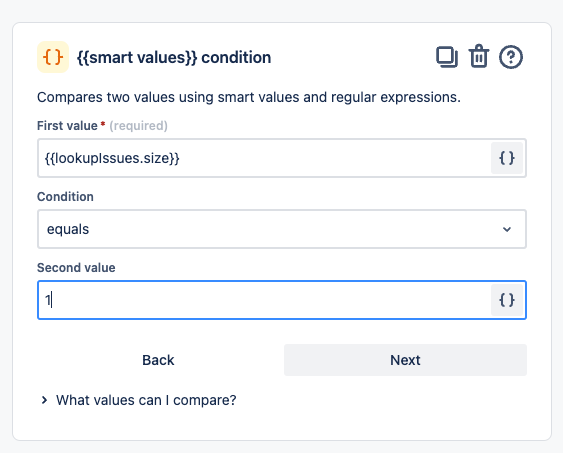Click the chevron arrow in Condition dropdown
The height and width of the screenshot is (453, 563).
(507, 229)
